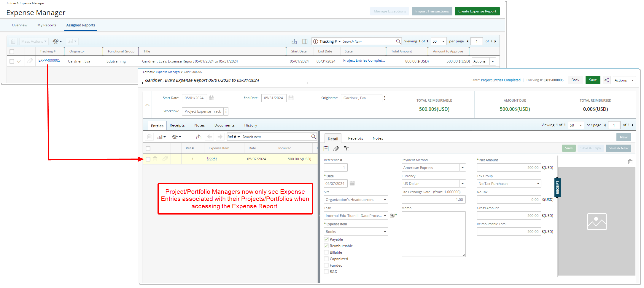The width and height of the screenshot is (644, 288).
Task: Open the Payment Method dropdown
Action: (462, 168)
